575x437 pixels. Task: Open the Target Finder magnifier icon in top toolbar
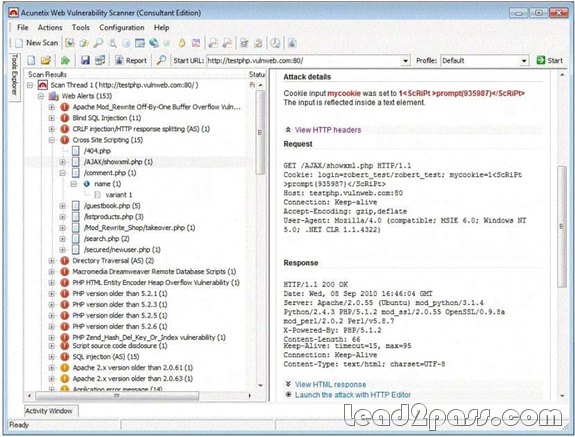coord(98,43)
